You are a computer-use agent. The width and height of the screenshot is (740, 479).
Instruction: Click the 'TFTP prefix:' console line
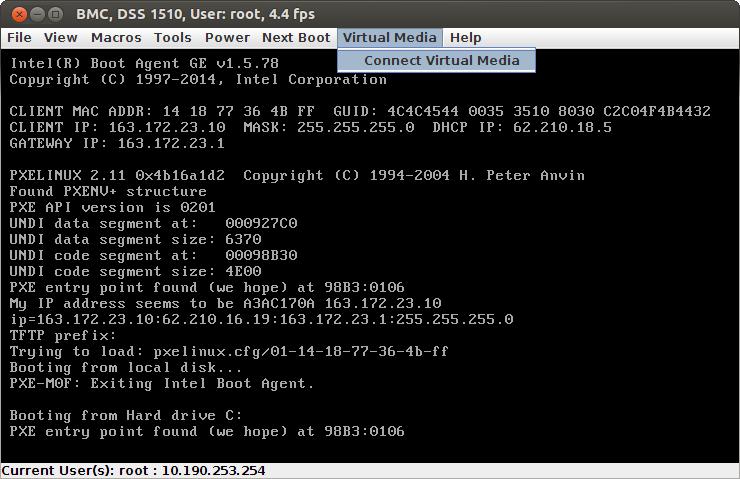point(63,335)
